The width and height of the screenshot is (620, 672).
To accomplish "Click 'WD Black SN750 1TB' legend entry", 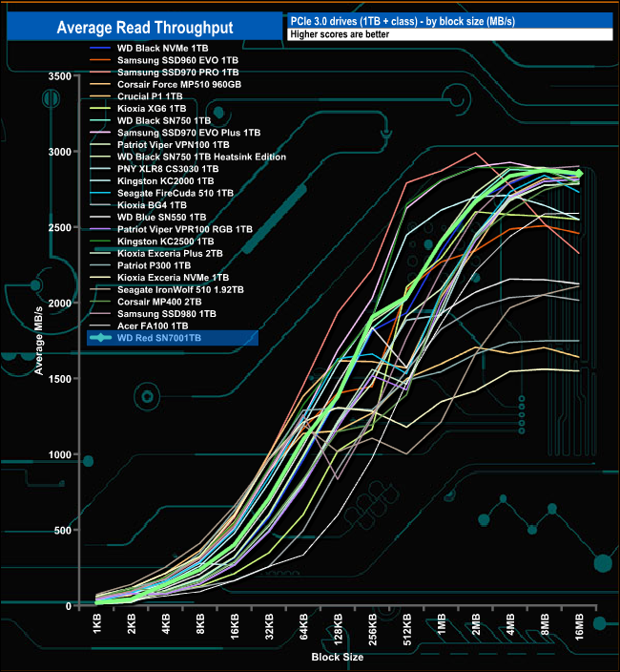I will (164, 121).
